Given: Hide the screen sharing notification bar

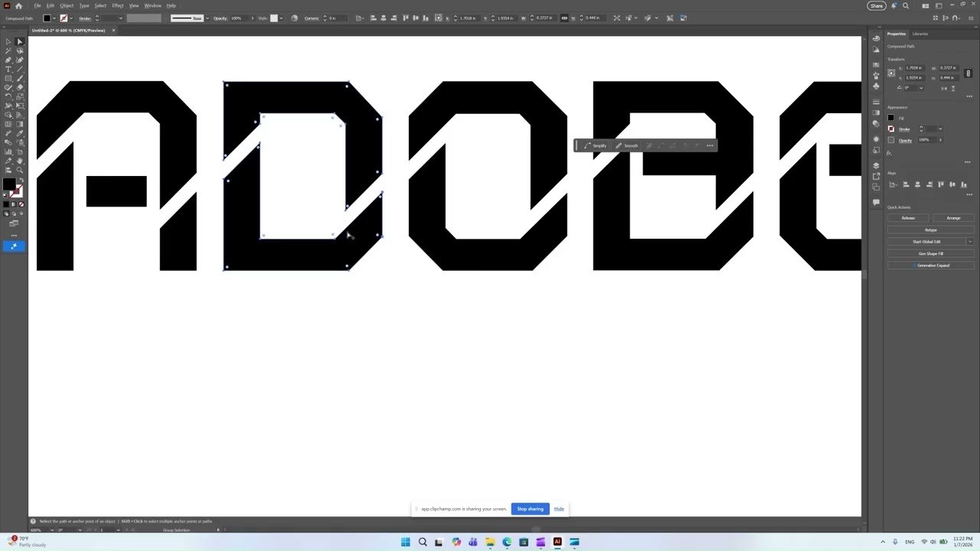Looking at the screenshot, I should point(559,509).
